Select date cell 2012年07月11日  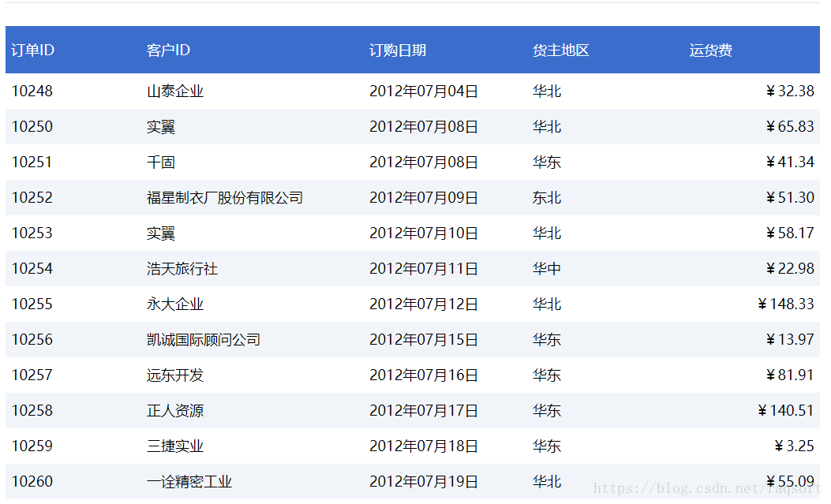pos(424,268)
